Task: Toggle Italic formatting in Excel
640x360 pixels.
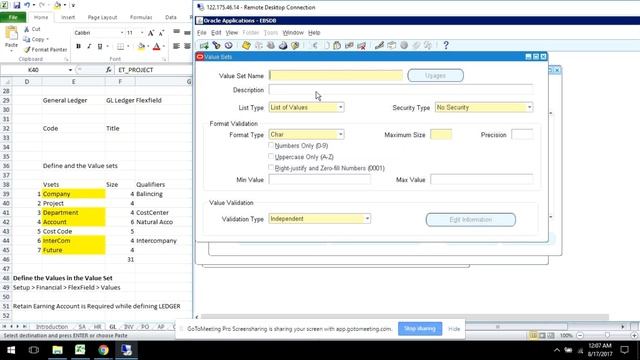Action: tap(89, 47)
